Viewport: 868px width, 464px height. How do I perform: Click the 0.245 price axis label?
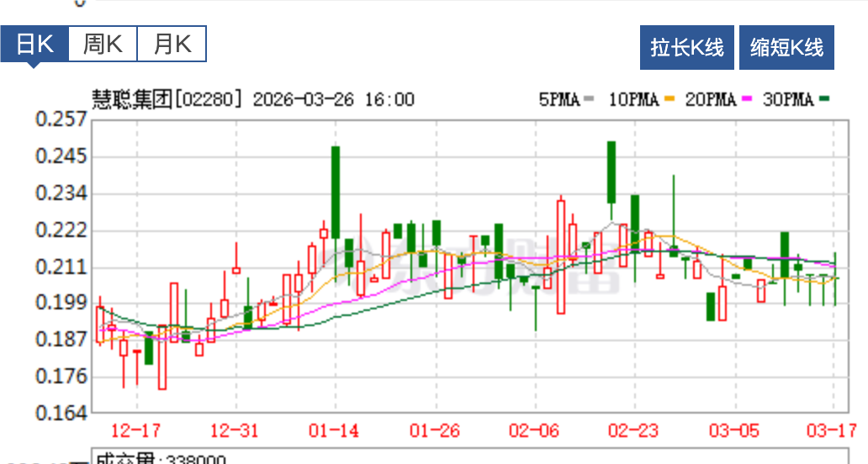point(61,156)
